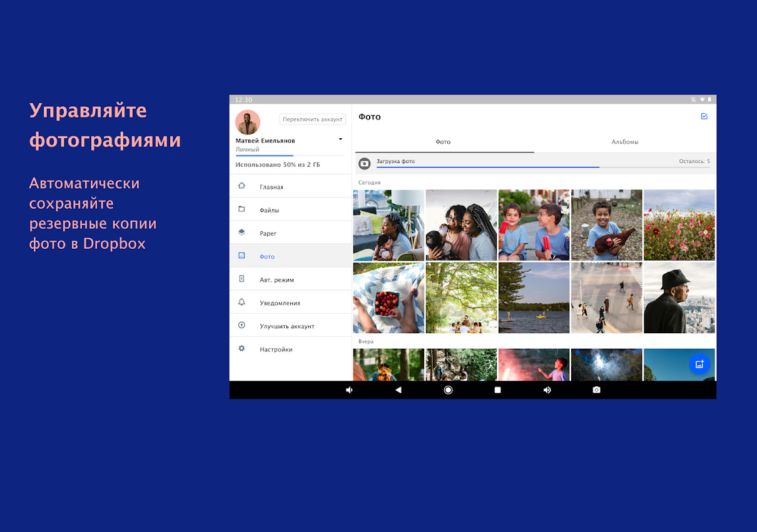Click the Переключить аккаунт button
This screenshot has height=532, width=757.
pos(312,119)
